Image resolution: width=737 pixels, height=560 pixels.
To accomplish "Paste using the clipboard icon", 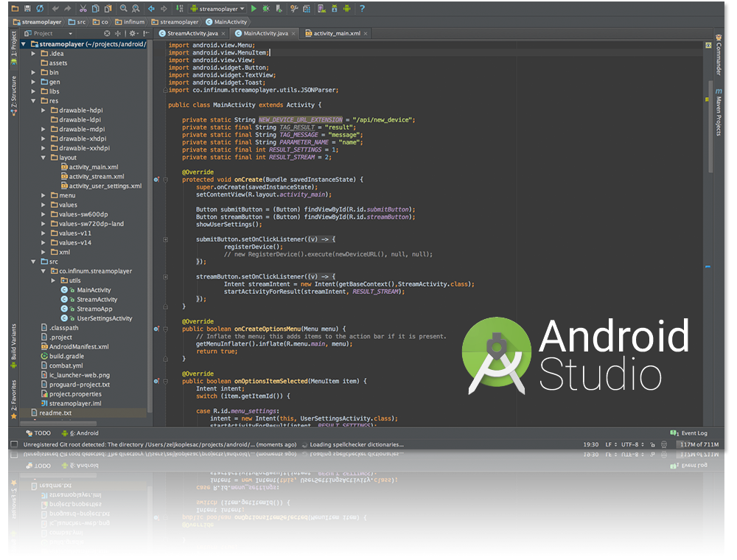I will (x=108, y=8).
